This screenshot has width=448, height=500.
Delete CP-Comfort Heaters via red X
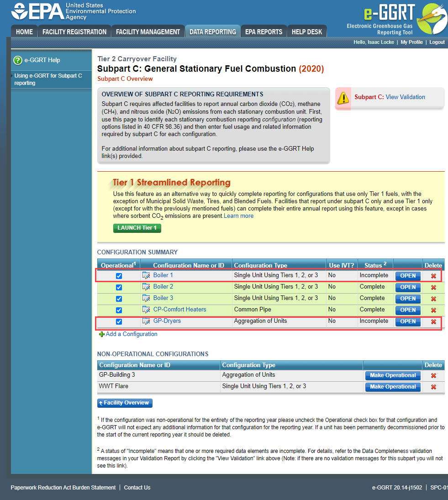click(434, 310)
